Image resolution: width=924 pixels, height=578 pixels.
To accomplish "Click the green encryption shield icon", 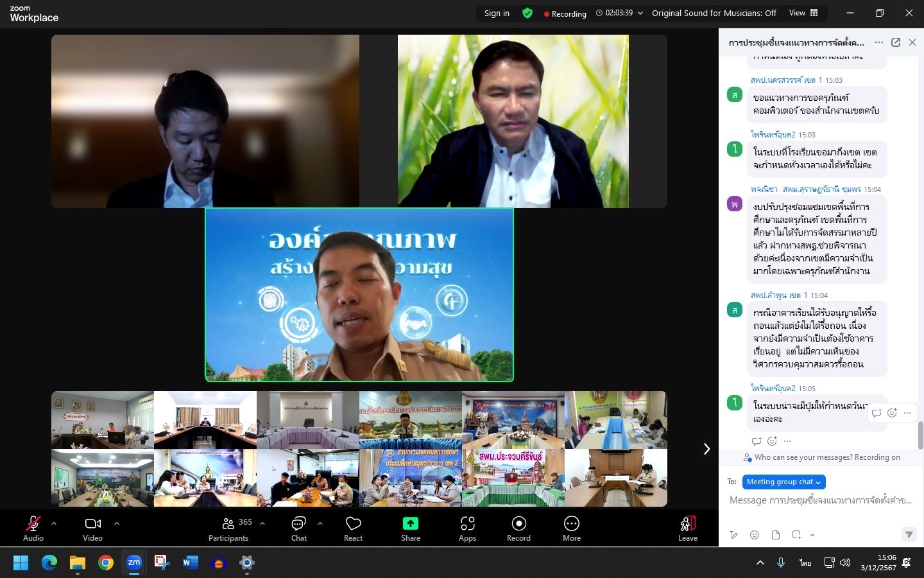I will point(527,13).
